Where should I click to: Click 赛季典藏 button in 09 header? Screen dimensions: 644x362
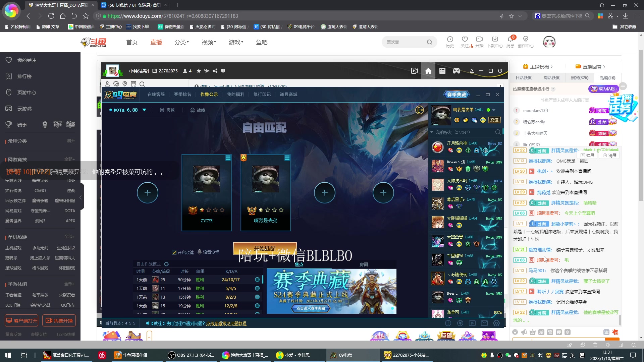pos(457,95)
